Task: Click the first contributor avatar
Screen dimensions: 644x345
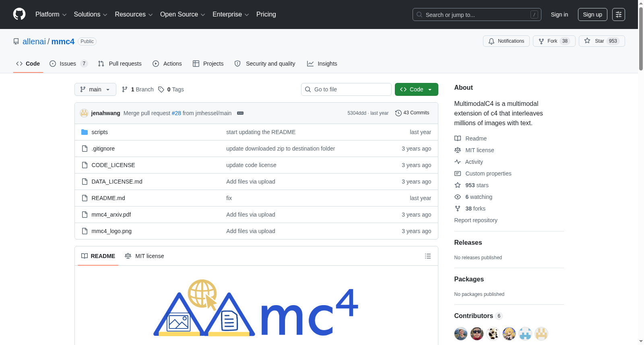Action: point(461,334)
